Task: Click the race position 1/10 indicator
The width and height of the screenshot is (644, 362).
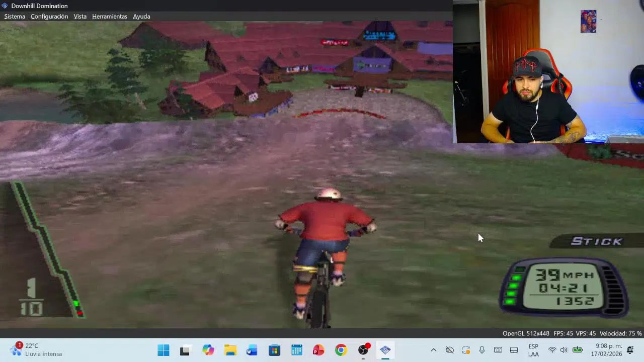Action: pos(31,297)
